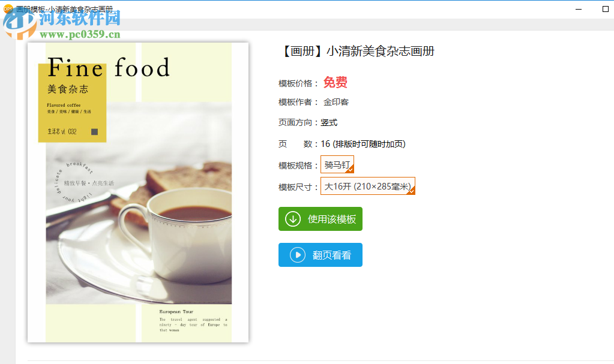
Task: Select the 大16开 (210×285毫米) size option
Action: coord(368,186)
